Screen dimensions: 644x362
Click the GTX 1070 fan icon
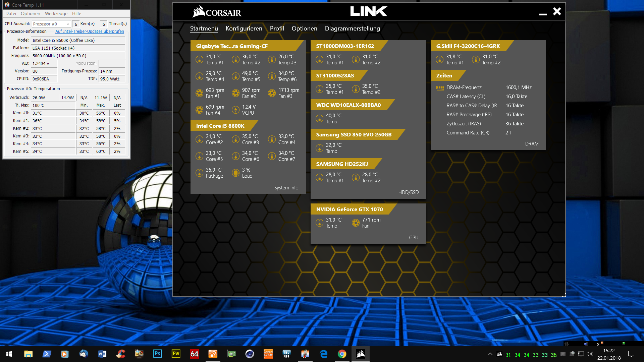click(356, 223)
